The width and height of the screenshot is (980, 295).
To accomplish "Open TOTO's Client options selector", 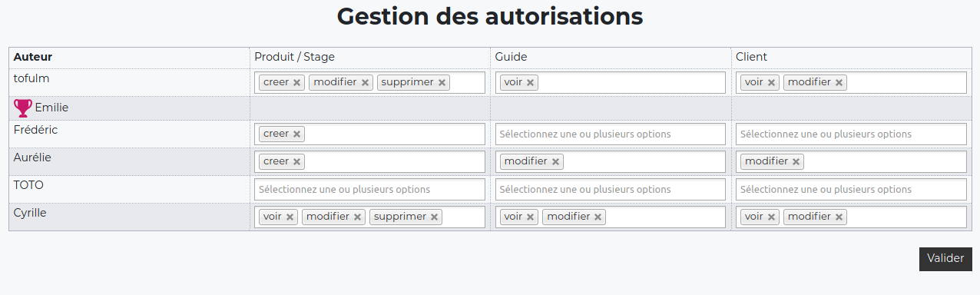I will (851, 189).
